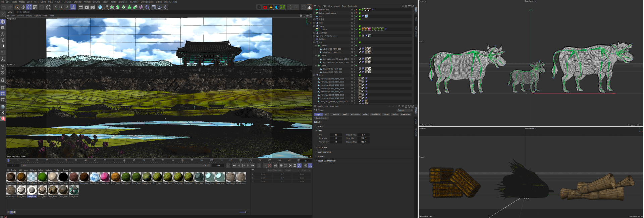Expand the EXECUTION attributes section
The height and width of the screenshot is (218, 644).
(322, 148)
